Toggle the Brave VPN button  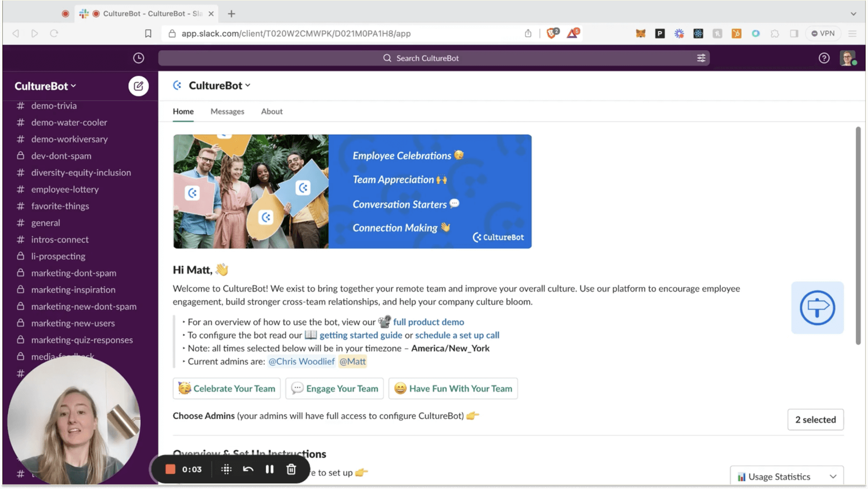tap(823, 34)
